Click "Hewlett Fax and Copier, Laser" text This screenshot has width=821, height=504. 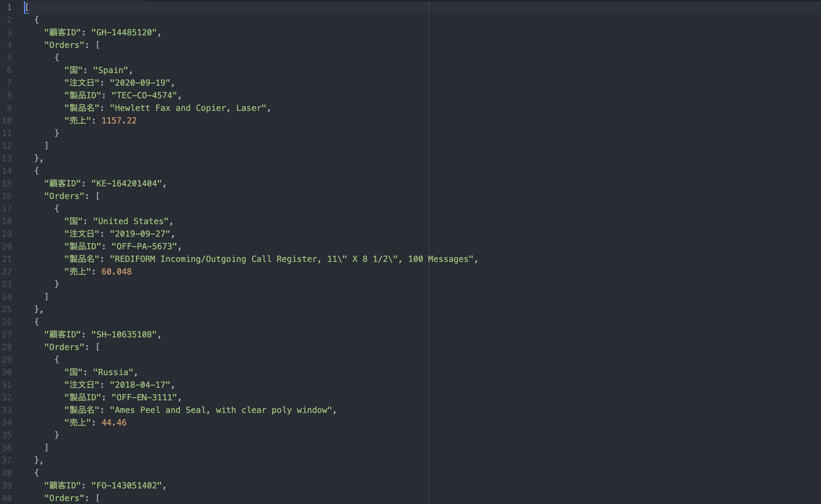pos(188,108)
